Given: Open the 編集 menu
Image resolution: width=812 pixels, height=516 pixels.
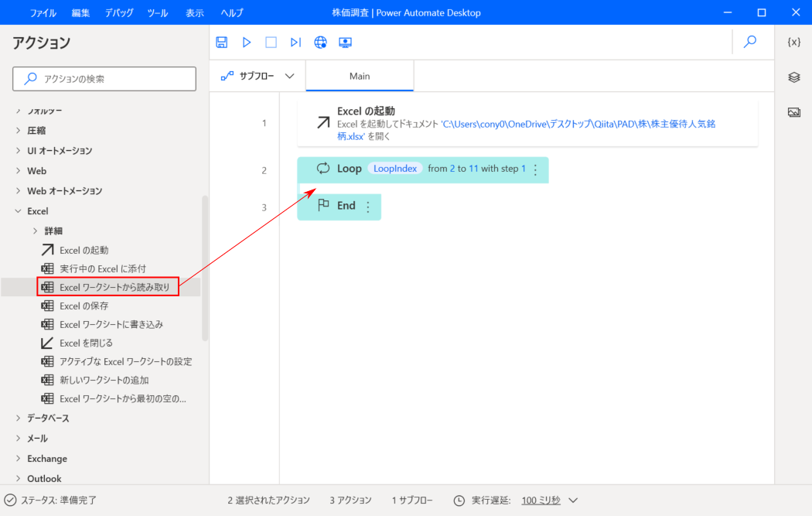Looking at the screenshot, I should [x=80, y=13].
